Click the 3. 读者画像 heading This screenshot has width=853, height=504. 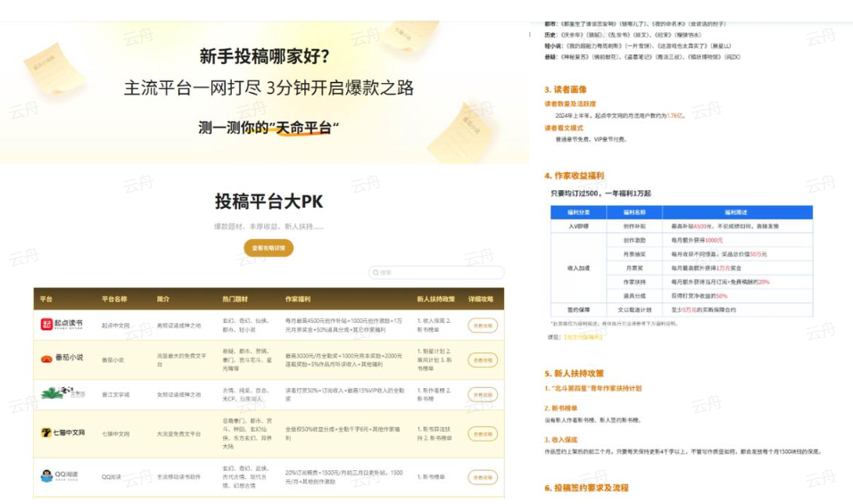(565, 90)
